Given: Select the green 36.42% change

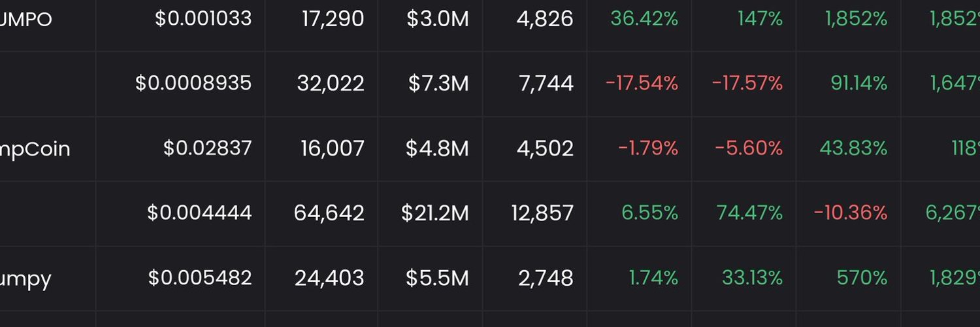Looking at the screenshot, I should [644, 19].
